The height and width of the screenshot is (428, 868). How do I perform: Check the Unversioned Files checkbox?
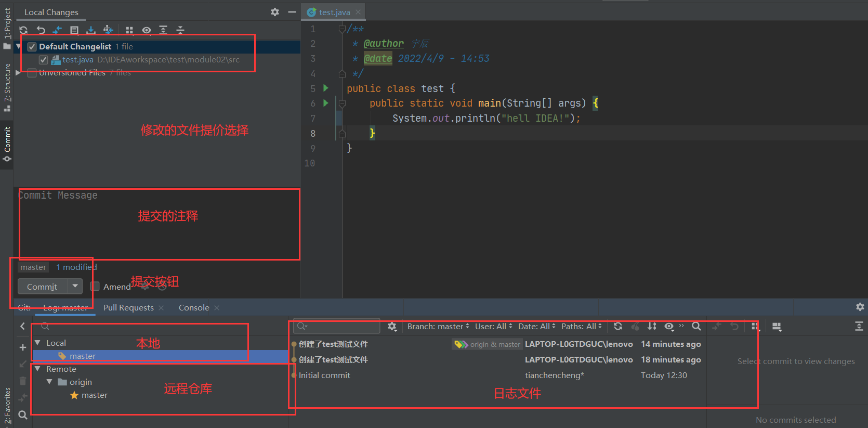pos(32,73)
